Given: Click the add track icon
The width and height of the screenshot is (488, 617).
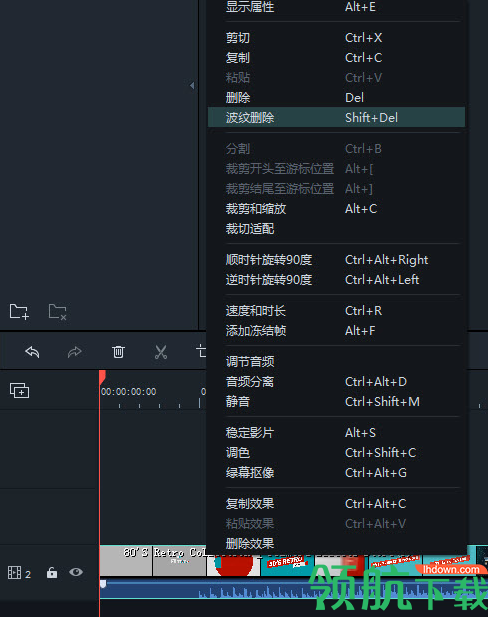Looking at the screenshot, I should [19, 390].
